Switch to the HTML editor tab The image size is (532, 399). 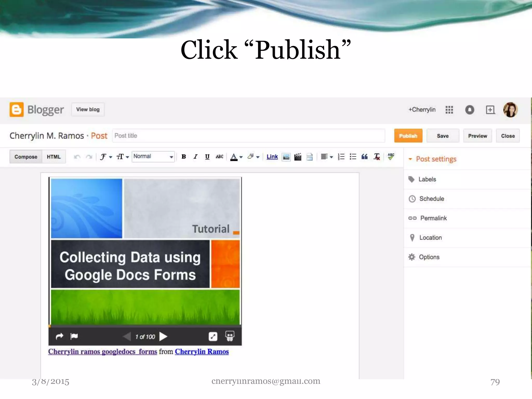(x=54, y=157)
